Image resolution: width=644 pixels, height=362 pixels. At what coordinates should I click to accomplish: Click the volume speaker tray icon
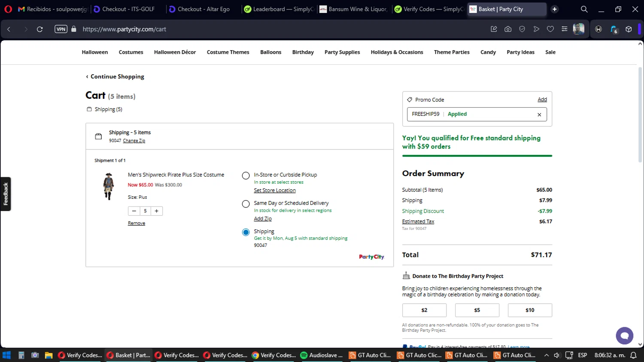pos(557,355)
